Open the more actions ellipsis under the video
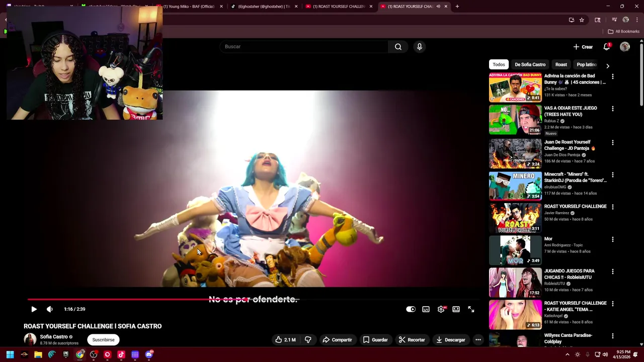The width and height of the screenshot is (644, 362). pos(478,340)
